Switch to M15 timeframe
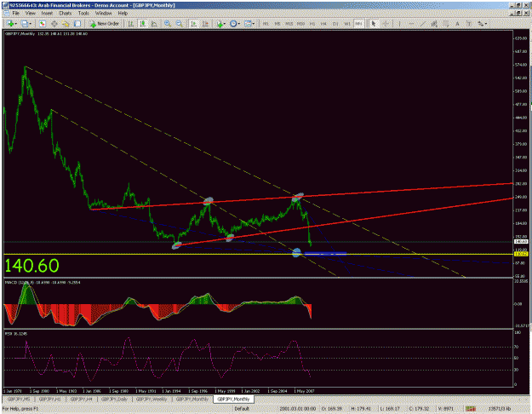 289,24
